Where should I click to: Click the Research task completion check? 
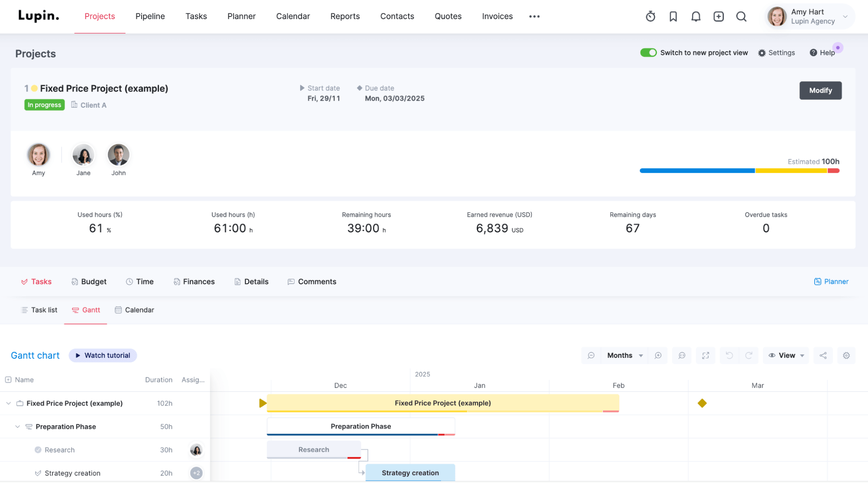[38, 450]
